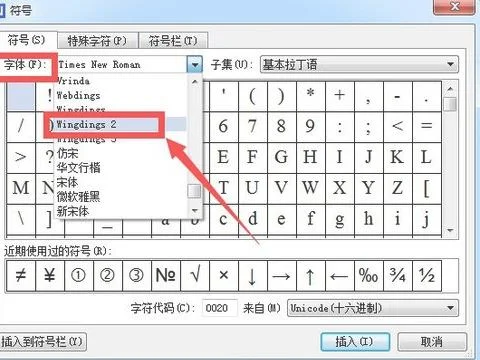Select the letter H cell

click(311, 157)
